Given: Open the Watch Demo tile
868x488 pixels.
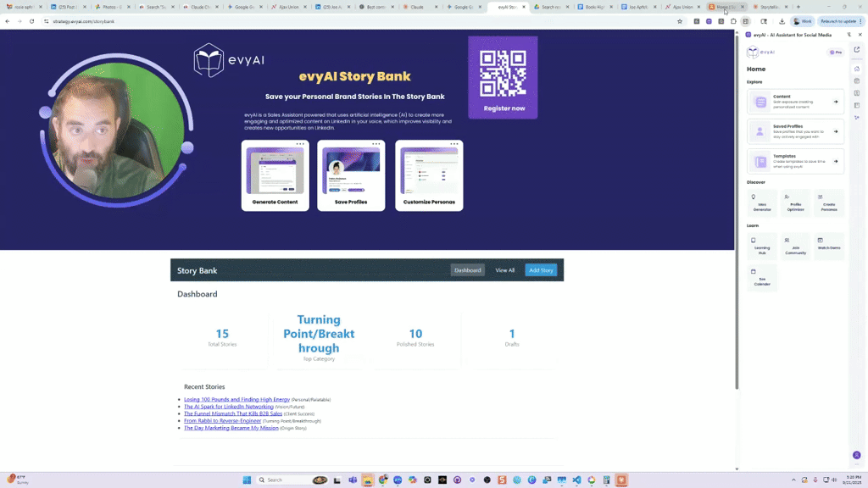Looking at the screenshot, I should click(829, 247).
